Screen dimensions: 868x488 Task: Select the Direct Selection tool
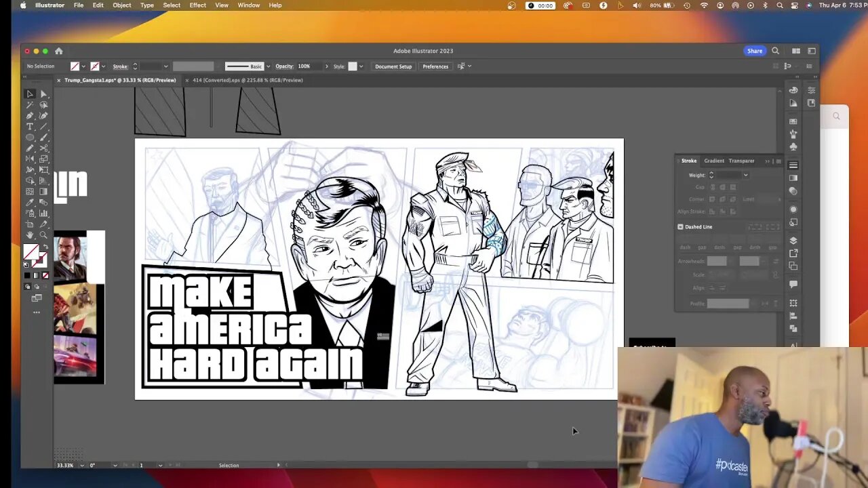(43, 94)
